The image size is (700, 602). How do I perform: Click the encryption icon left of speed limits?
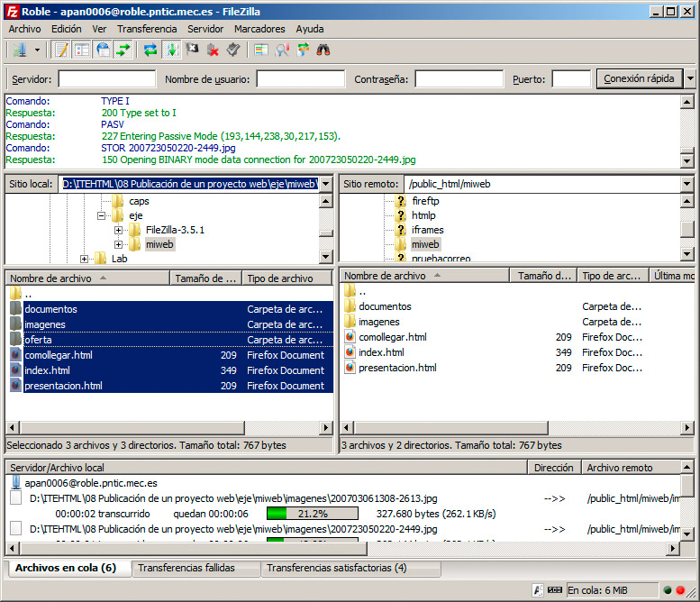pos(538,590)
